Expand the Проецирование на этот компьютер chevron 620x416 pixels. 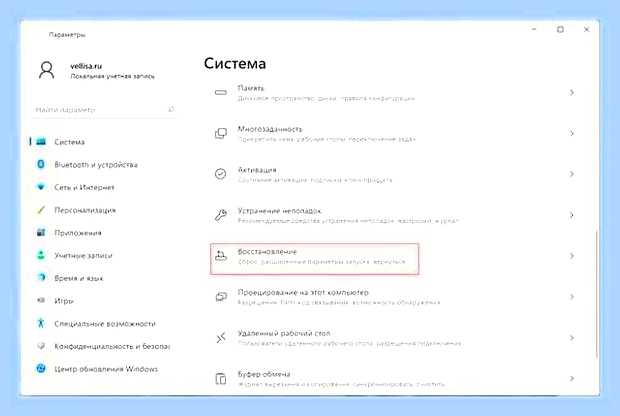point(572,297)
